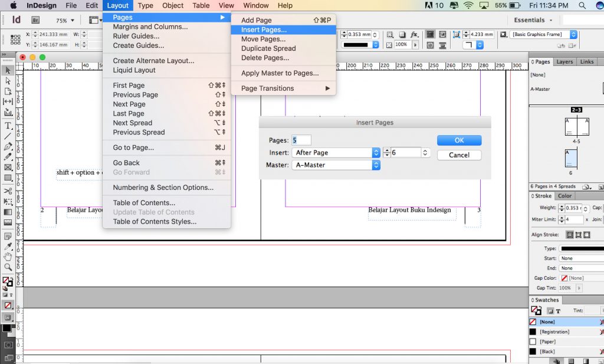The height and width of the screenshot is (364, 604).
Task: Toggle wrap around bounding box option
Action: click(442, 35)
